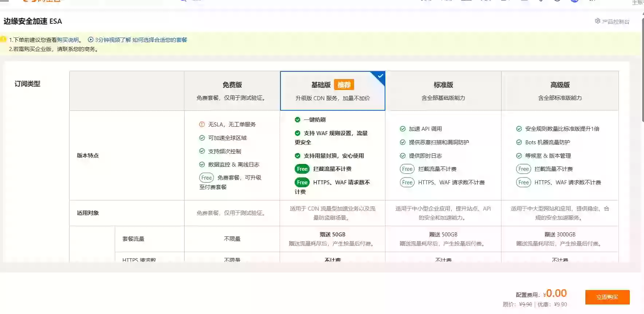Click the green check beside 支持用量封顶
Image resolution: width=644 pixels, height=314 pixels.
click(x=298, y=156)
